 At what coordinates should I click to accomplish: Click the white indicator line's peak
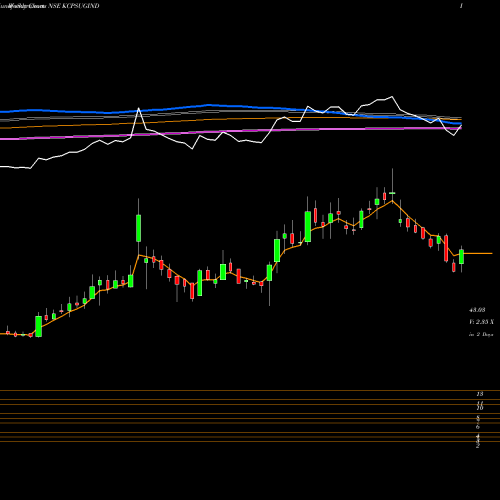(x=392, y=97)
